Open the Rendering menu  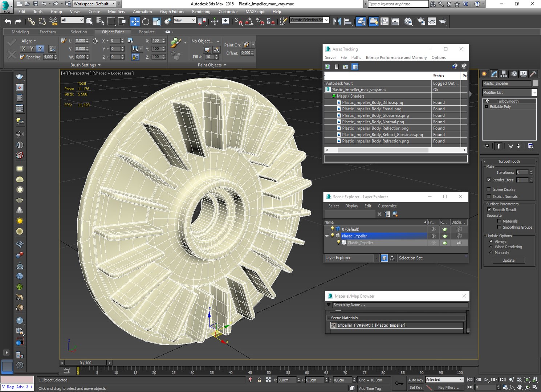click(x=201, y=12)
